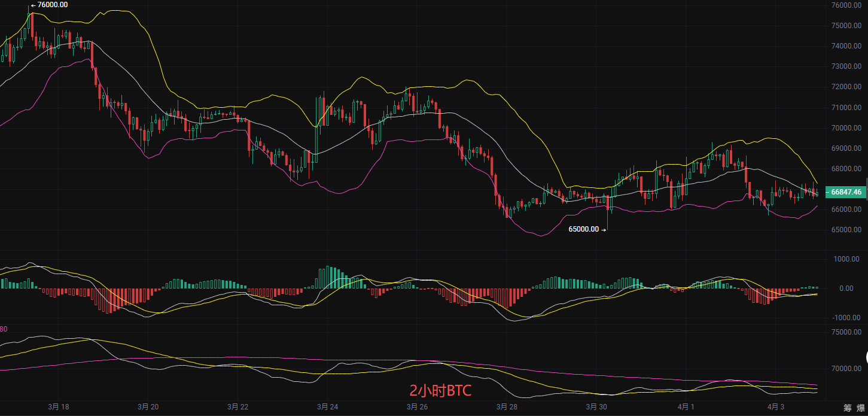The width and height of the screenshot is (868, 416).
Task: Click the 70000.00 label on main price axis
Action: 846,128
